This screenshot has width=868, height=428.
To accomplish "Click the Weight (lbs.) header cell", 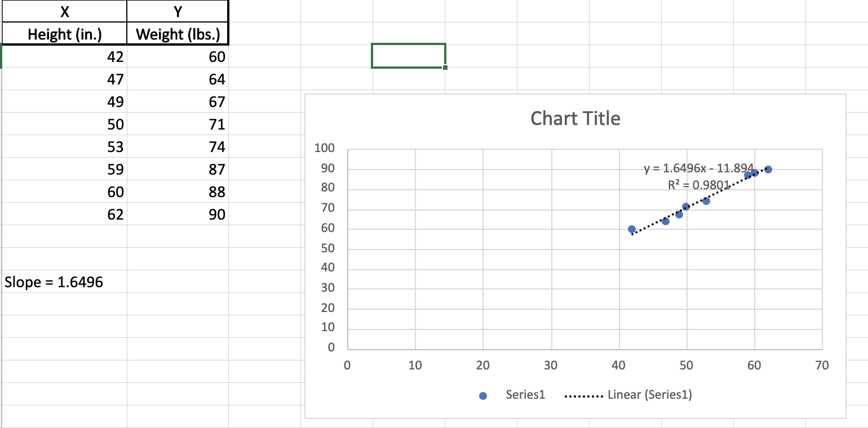I will [178, 34].
